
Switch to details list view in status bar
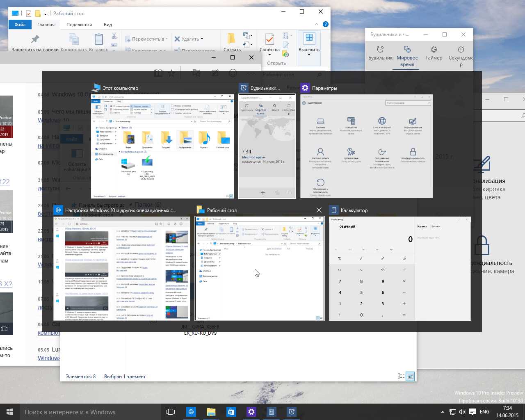tap(401, 376)
